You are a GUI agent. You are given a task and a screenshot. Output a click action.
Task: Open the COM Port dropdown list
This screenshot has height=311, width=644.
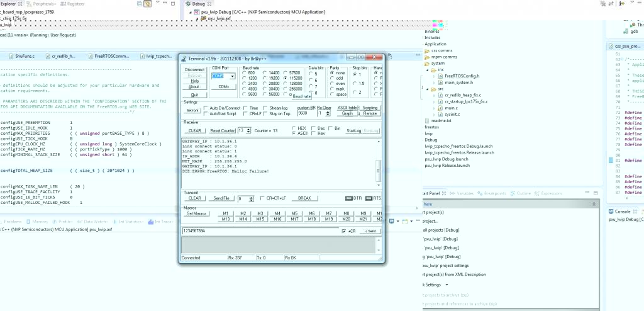point(233,76)
